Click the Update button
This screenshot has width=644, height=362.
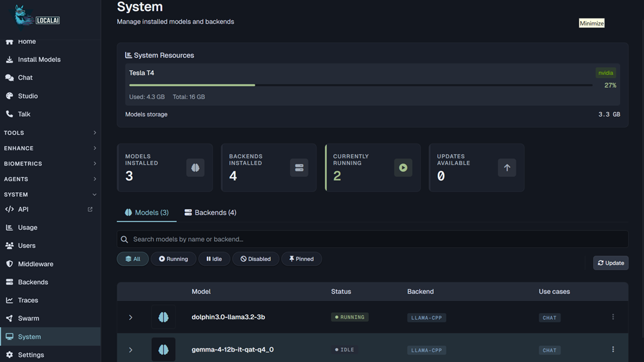tap(611, 263)
